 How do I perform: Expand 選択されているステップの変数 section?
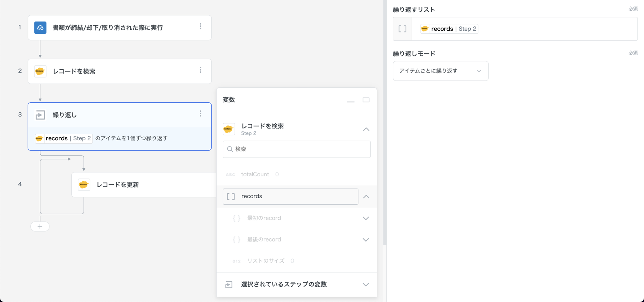tap(366, 285)
